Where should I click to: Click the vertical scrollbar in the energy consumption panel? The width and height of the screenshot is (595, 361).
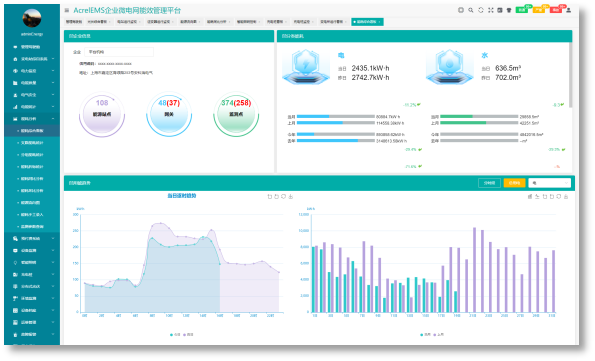point(570,74)
